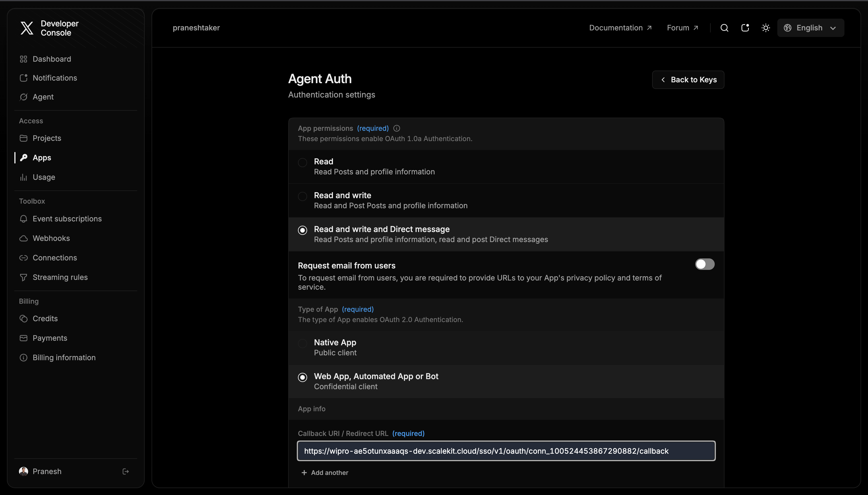Click the Event subscriptions bell icon
The image size is (868, 495).
pyautogui.click(x=24, y=219)
